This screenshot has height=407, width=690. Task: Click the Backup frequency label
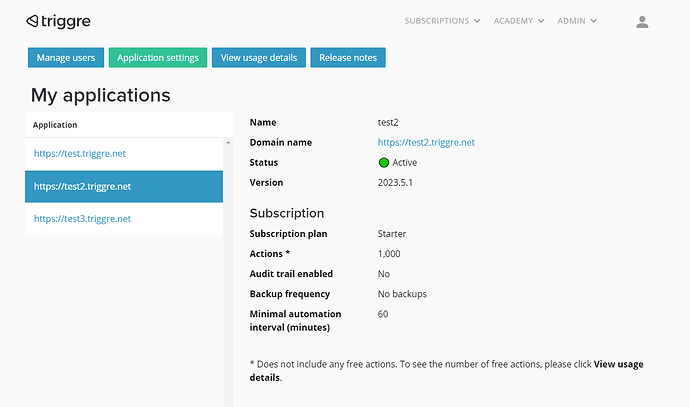(290, 294)
